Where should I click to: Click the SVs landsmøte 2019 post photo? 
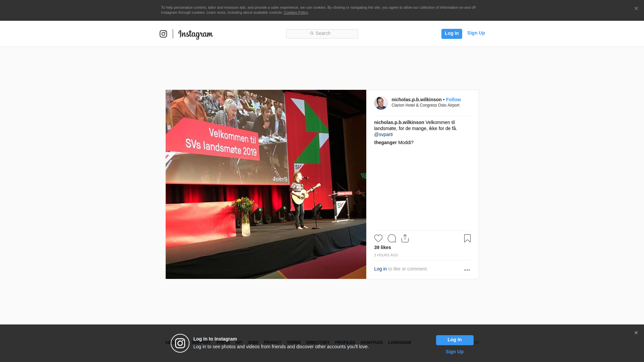(x=266, y=184)
